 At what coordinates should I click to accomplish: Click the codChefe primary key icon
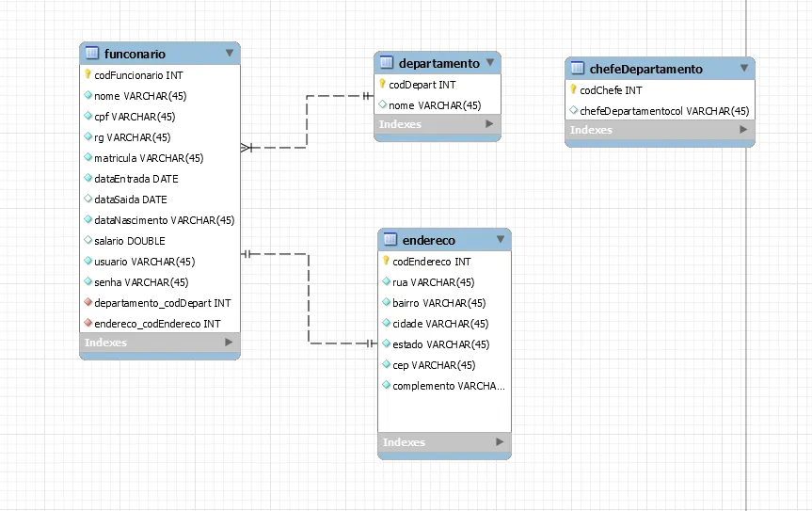coord(574,90)
